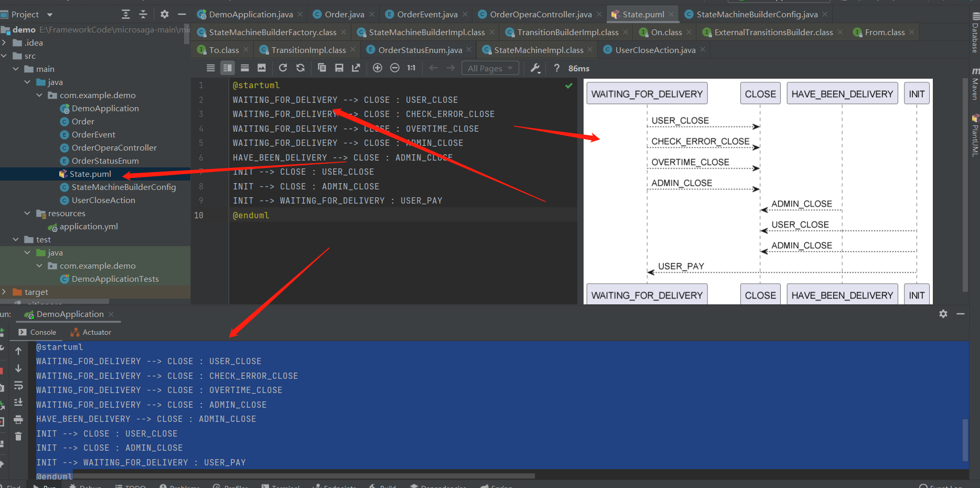980x488 pixels.
Task: Toggle soft-wrap in the console
Action: [x=18, y=386]
